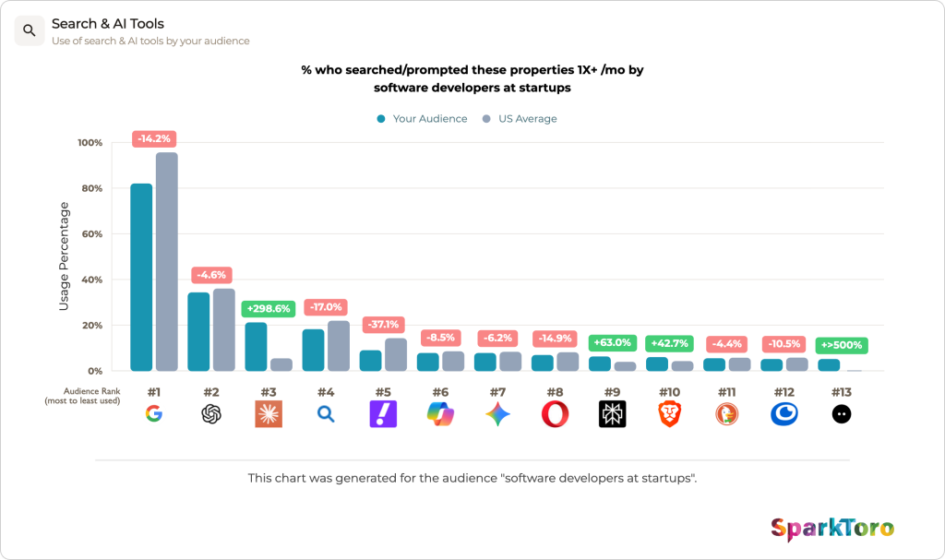Click the teal Your Audience bar for Google
This screenshot has width=945, height=560.
(x=141, y=278)
